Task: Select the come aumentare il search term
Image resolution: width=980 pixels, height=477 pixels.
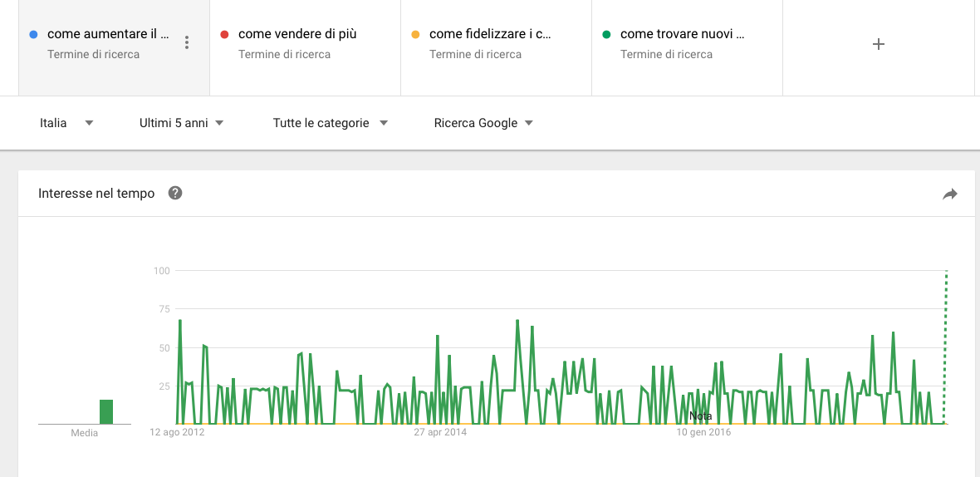Action: coord(108,34)
